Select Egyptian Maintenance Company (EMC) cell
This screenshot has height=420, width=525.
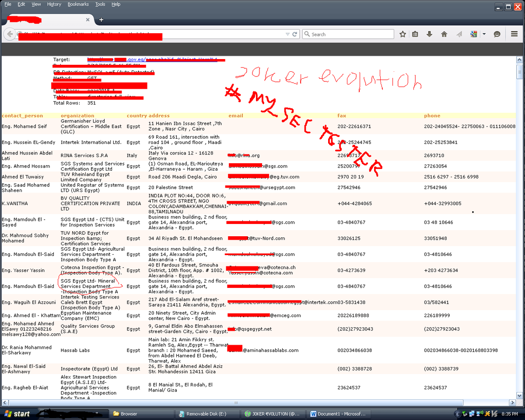pos(86,315)
